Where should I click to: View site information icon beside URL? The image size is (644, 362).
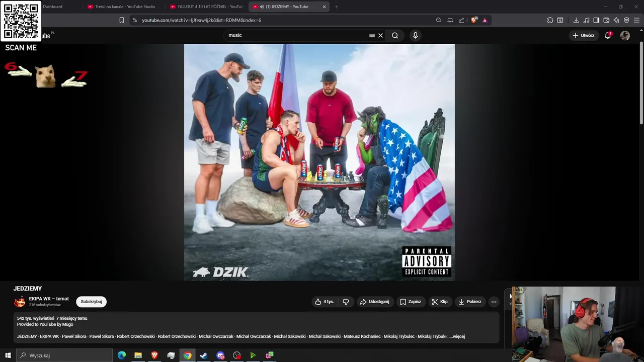tap(134, 20)
